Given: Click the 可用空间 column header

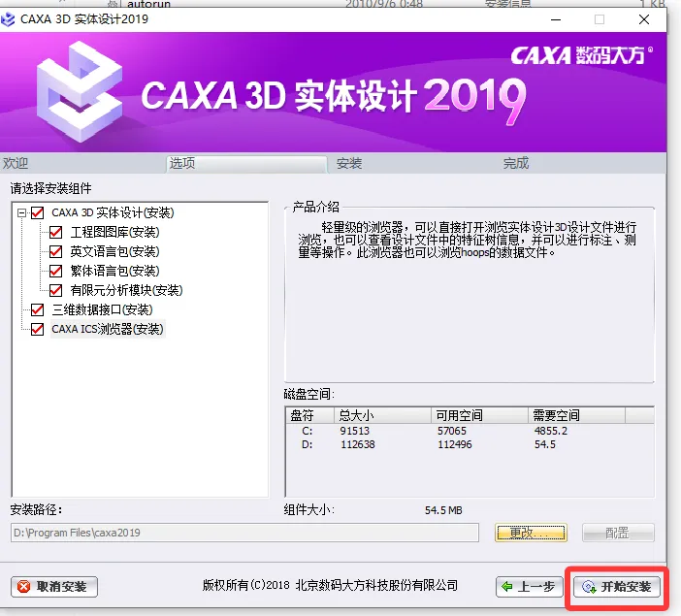Looking at the screenshot, I should [x=479, y=416].
